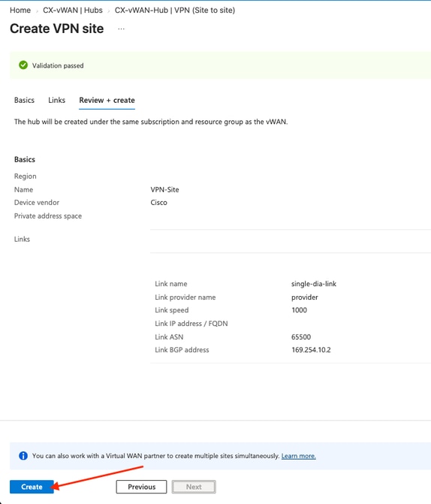Viewport: 431px width, 504px height.
Task: Click the Link ASN label
Action: click(169, 337)
